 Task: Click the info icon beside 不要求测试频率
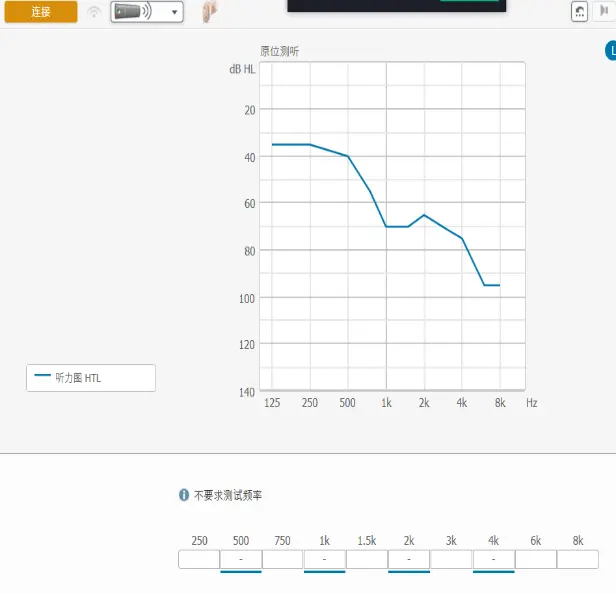tap(184, 495)
